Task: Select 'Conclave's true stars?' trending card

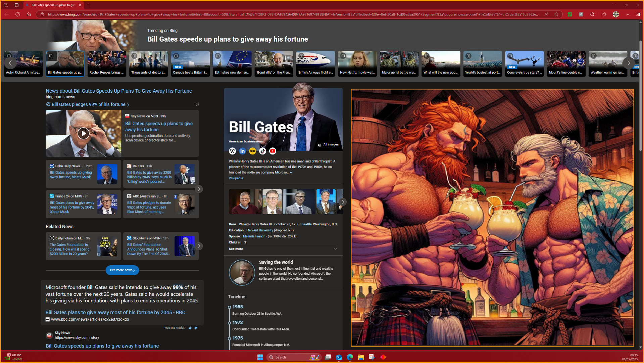Action: [525, 63]
